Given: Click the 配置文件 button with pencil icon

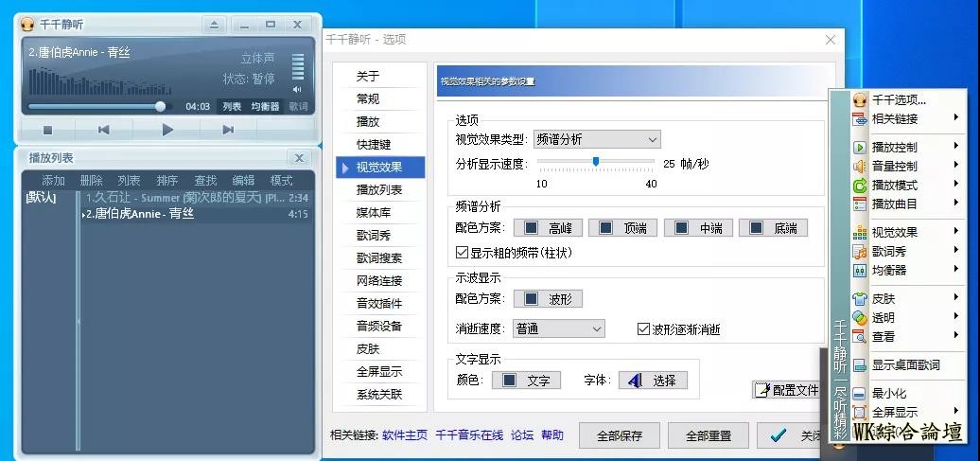Looking at the screenshot, I should (786, 390).
